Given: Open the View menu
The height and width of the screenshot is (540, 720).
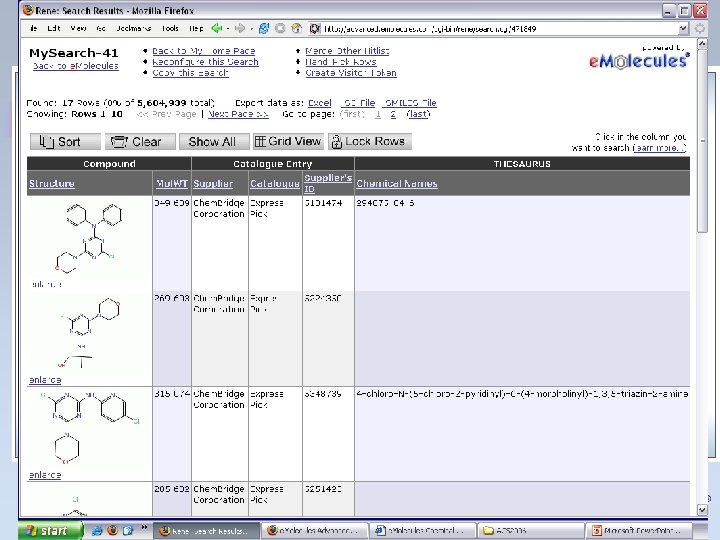Looking at the screenshot, I should pyautogui.click(x=78, y=28).
